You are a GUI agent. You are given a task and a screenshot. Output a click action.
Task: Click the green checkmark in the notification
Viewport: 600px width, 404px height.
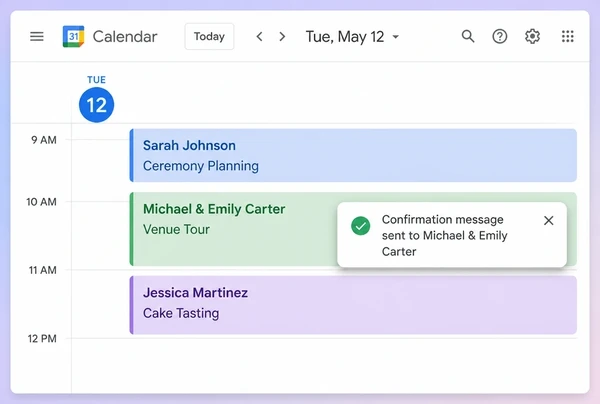point(360,226)
